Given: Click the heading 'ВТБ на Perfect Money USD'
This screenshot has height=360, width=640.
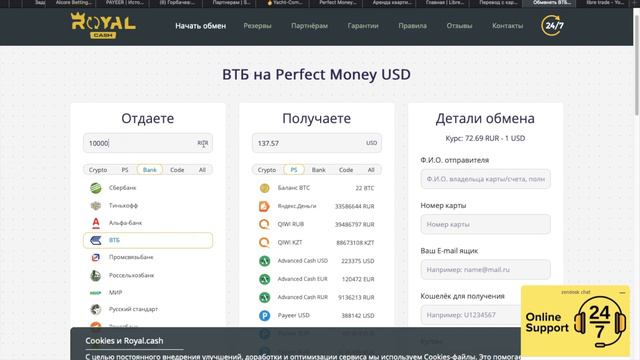Looking at the screenshot, I should 316,74.
